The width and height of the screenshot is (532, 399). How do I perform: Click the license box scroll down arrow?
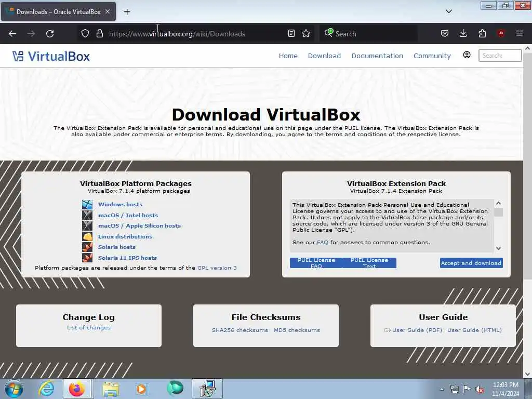click(498, 248)
